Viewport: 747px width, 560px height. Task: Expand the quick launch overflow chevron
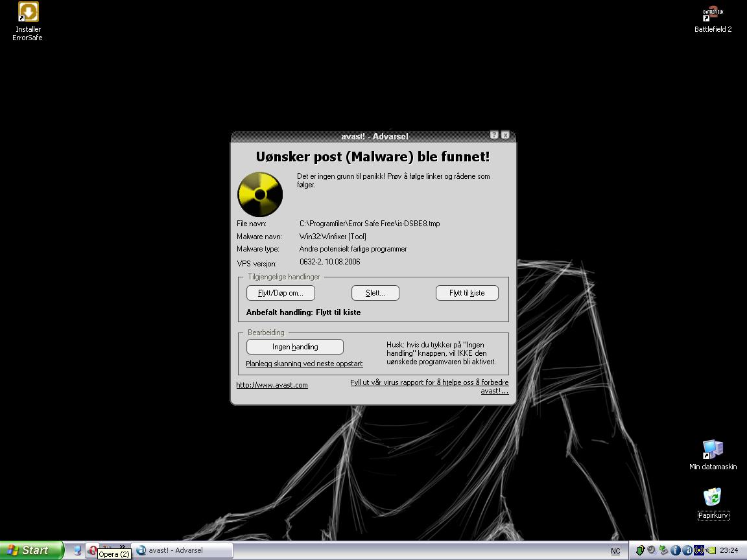click(x=123, y=546)
